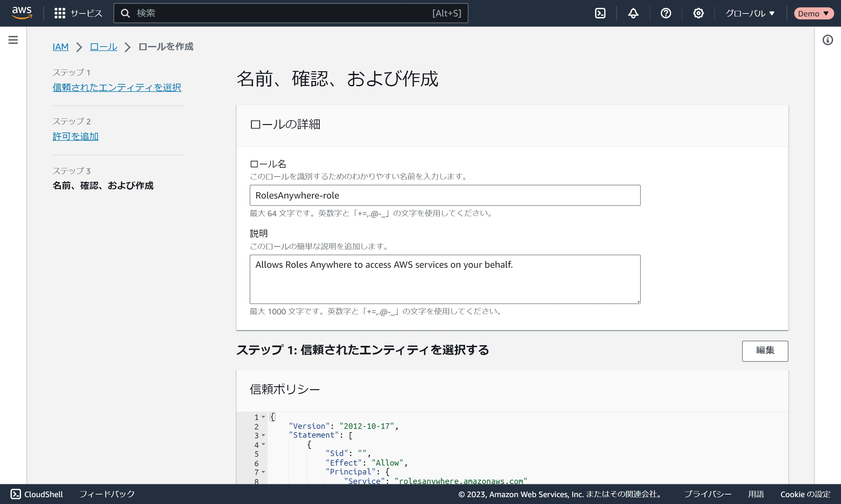The width and height of the screenshot is (841, 504).
Task: Open the help question mark icon
Action: 666,13
